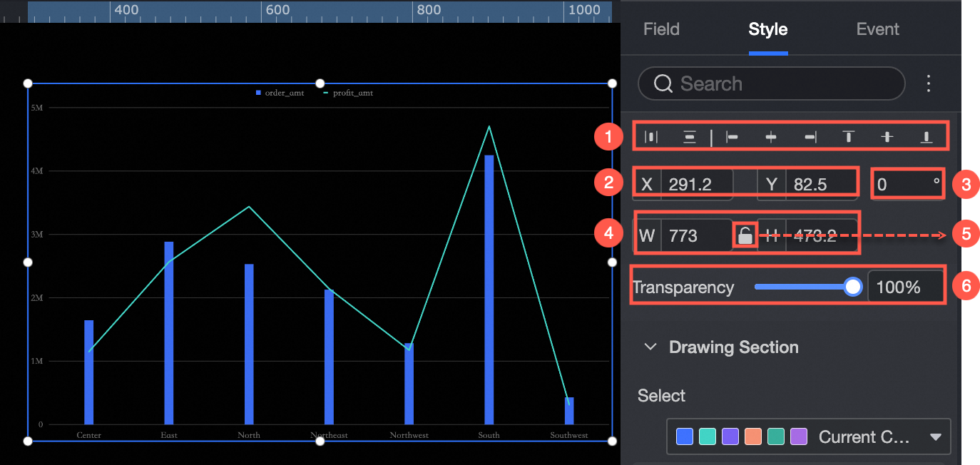This screenshot has height=465, width=980.
Task: Click the Center bar in chart
Action: [89, 372]
